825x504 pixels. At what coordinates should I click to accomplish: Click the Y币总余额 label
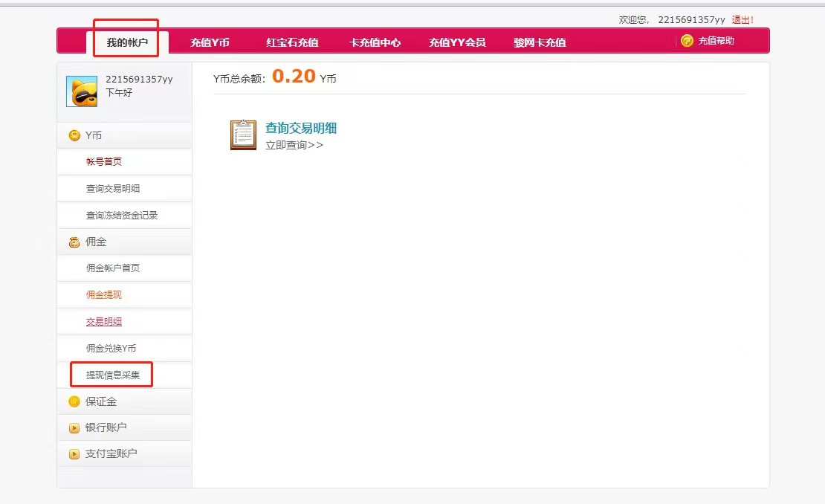coord(239,79)
